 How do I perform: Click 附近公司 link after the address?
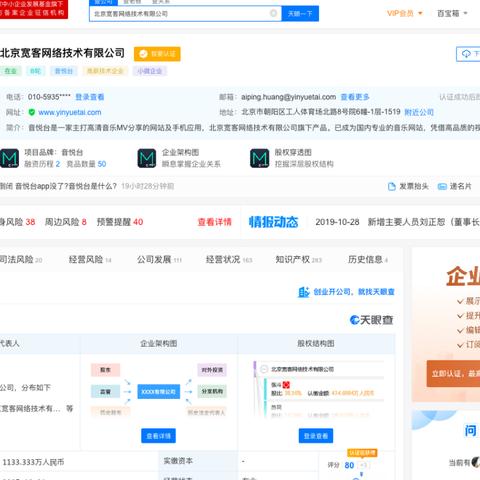[x=419, y=112]
